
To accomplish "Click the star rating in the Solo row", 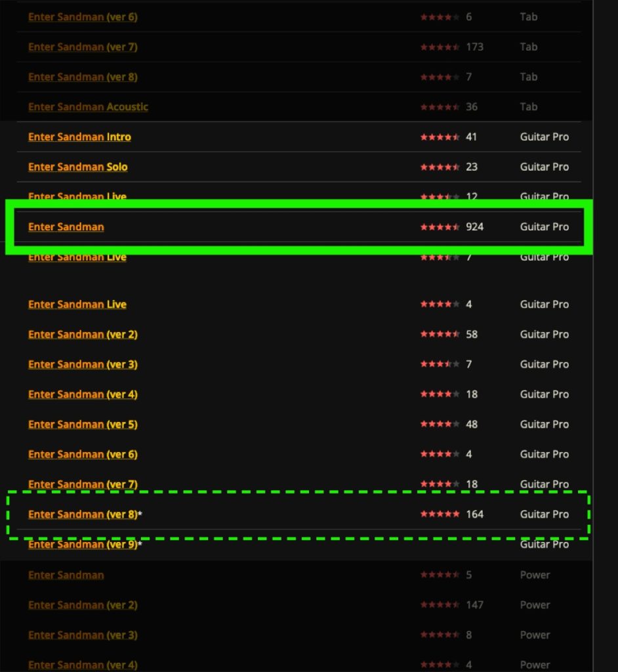I will pyautogui.click(x=440, y=167).
